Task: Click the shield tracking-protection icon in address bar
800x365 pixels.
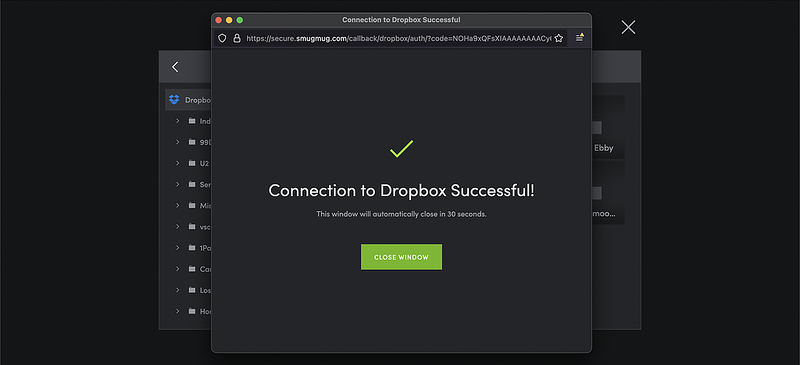Action: click(x=222, y=38)
